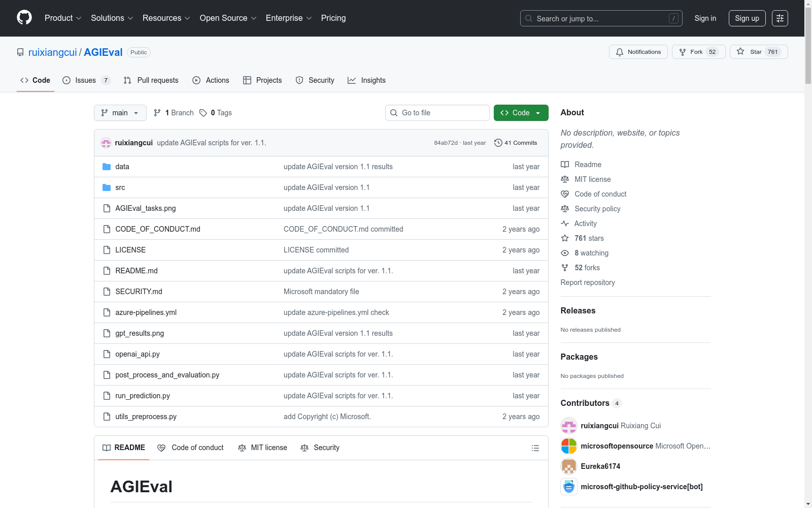Image resolution: width=812 pixels, height=508 pixels.
Task: Expand the Product menu
Action: point(62,18)
